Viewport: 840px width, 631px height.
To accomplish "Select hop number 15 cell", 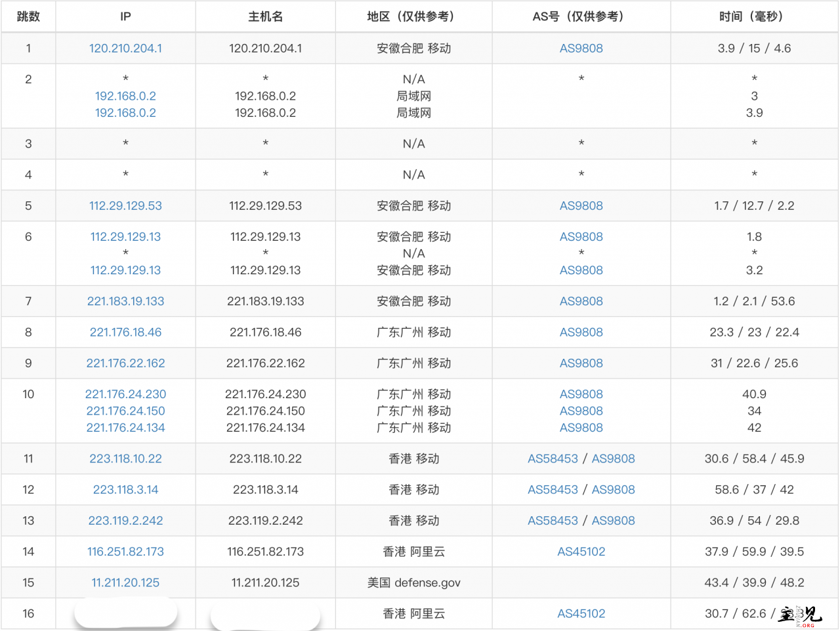I will [28, 583].
